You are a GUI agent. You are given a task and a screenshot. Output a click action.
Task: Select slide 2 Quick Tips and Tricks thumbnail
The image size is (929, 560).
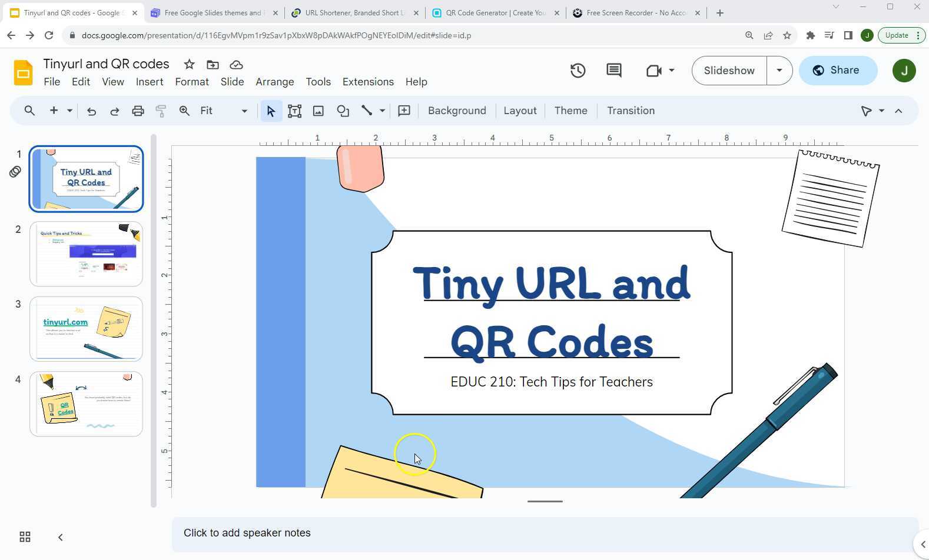pos(86,254)
